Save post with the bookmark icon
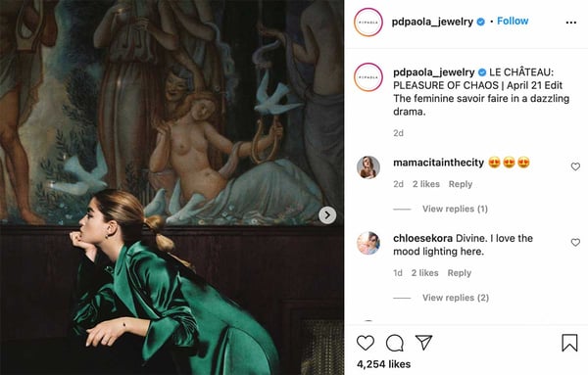The image size is (588, 375). point(569,343)
